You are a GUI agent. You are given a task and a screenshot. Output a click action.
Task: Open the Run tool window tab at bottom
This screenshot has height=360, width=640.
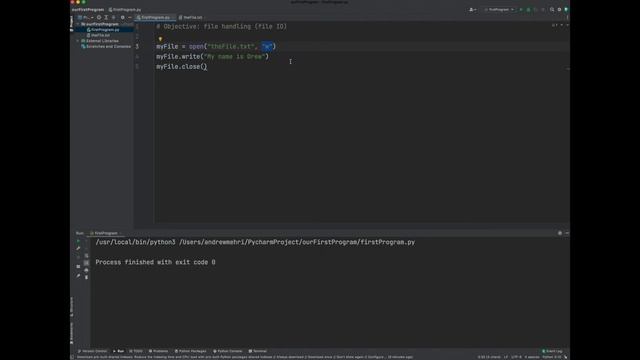click(118, 351)
